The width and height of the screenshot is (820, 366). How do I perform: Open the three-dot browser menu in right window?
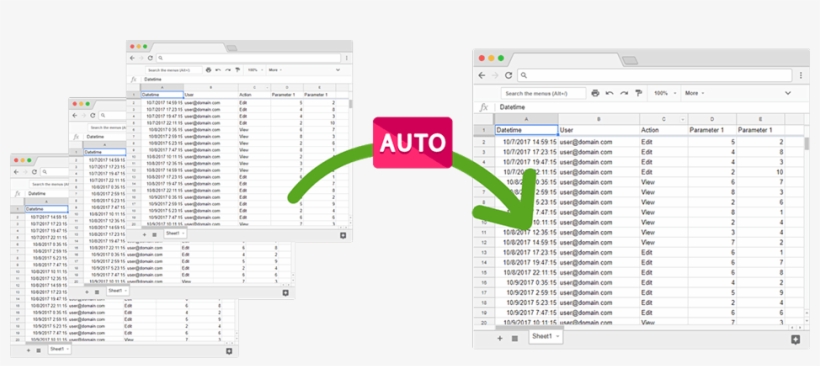801,75
